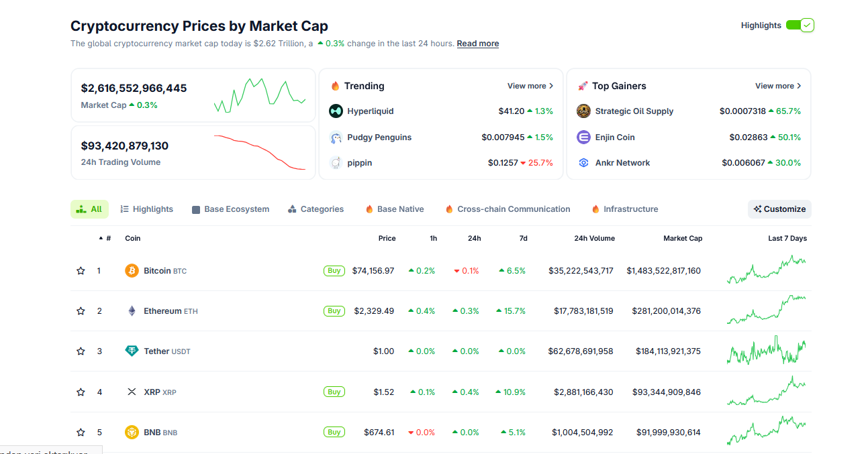Disable the Highlights toggle switch
This screenshot has width=868, height=454.
[x=800, y=25]
